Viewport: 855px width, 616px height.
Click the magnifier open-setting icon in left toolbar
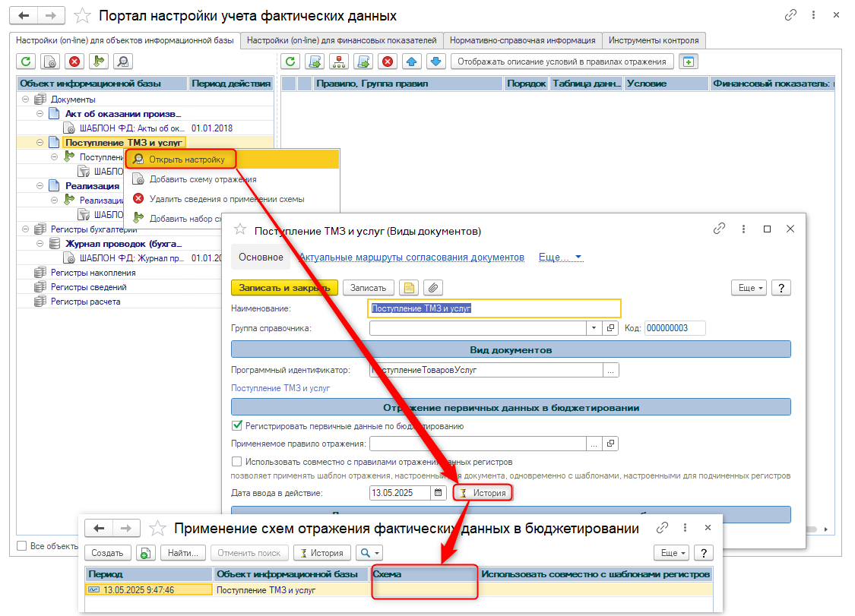pos(123,62)
